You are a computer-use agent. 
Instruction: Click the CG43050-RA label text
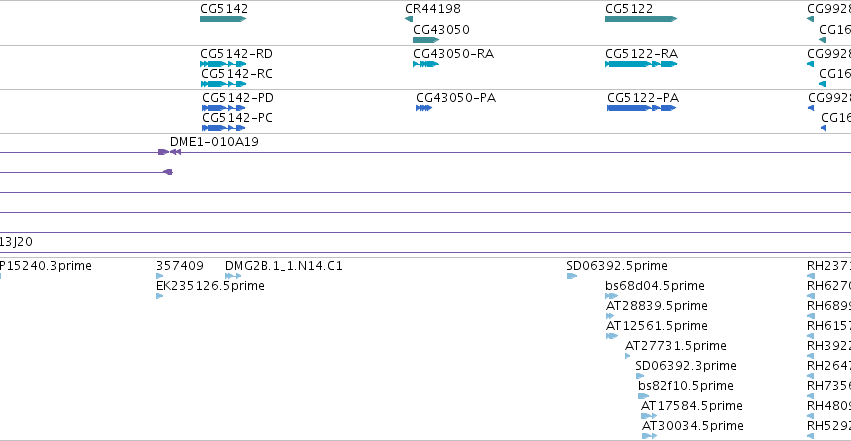tap(454, 54)
